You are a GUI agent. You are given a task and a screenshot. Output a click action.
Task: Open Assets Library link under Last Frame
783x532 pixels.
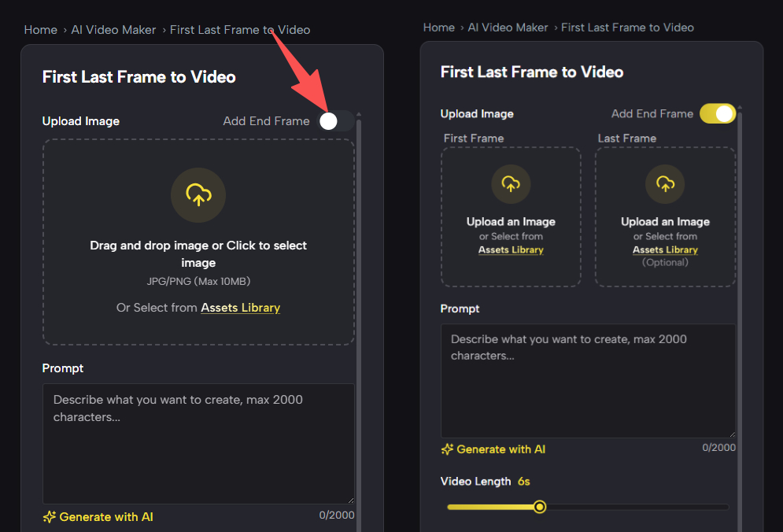pyautogui.click(x=665, y=249)
